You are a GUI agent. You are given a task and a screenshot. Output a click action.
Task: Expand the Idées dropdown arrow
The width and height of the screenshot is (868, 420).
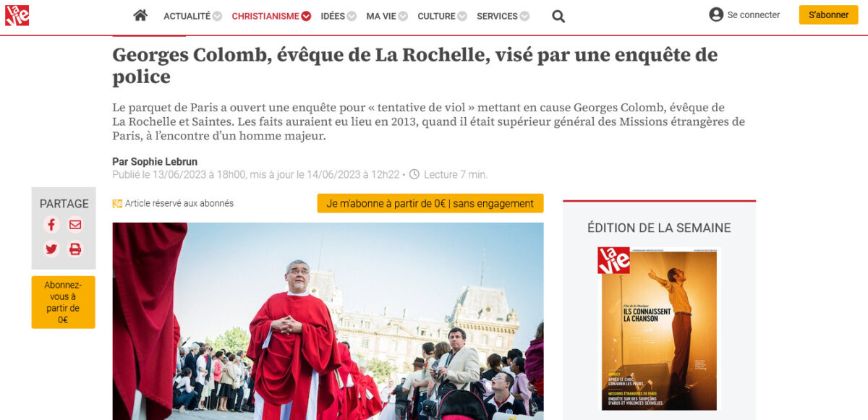[352, 16]
